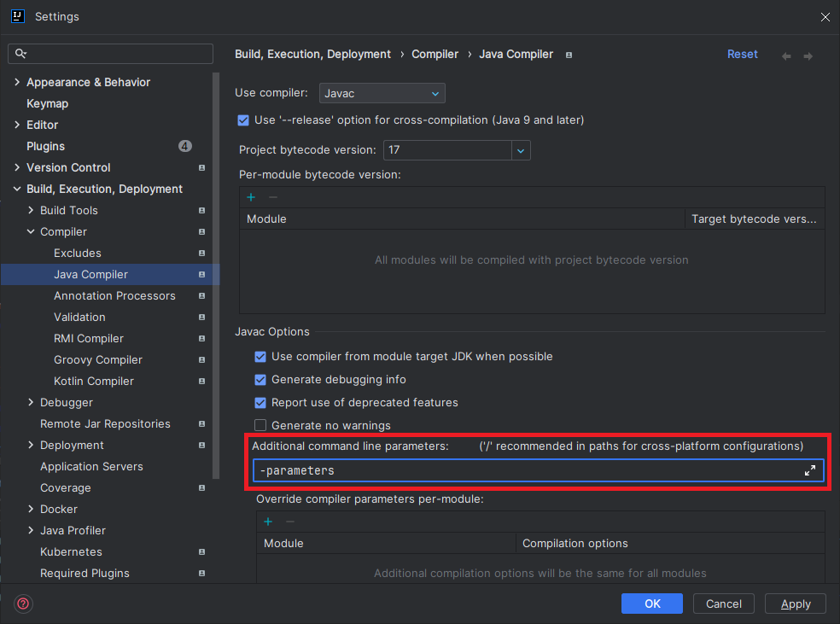Collapse Build, Execution, Deployment group
The height and width of the screenshot is (624, 840).
coord(17,189)
